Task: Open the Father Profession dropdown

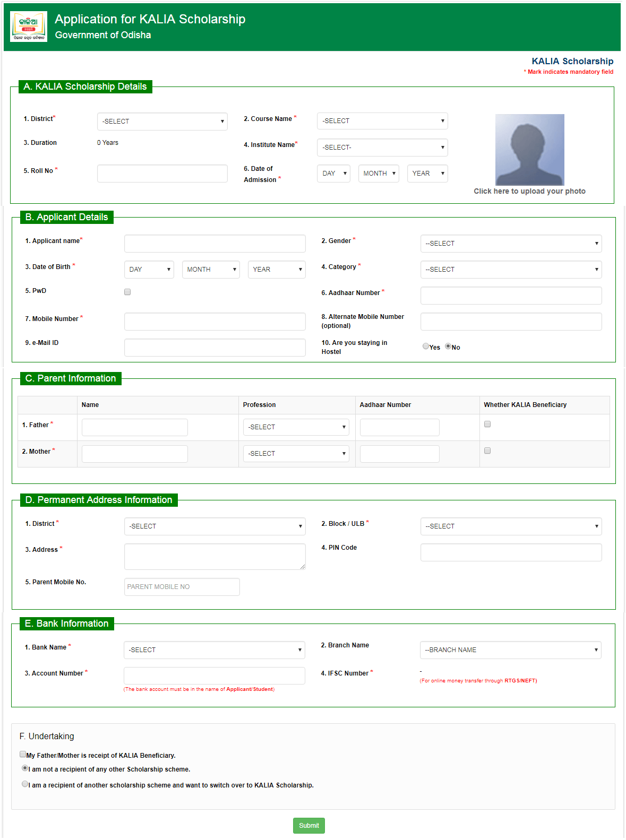Action: point(296,427)
